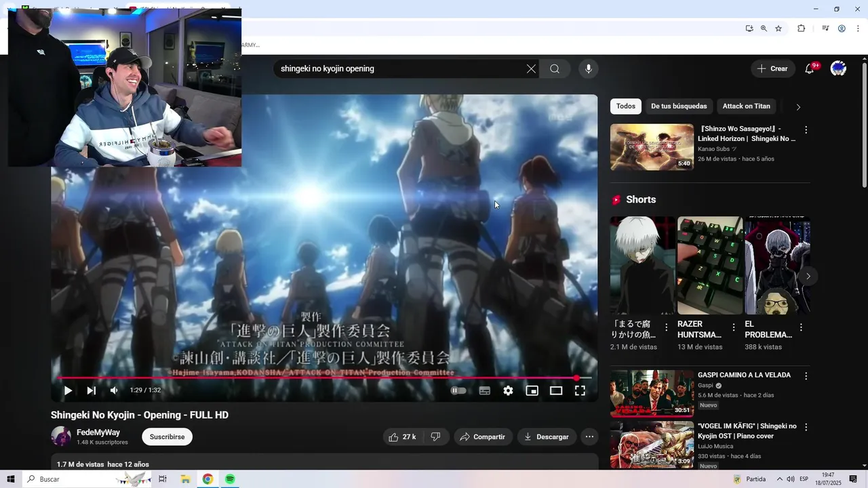The image size is (868, 488).
Task: Open install/cast icon in address bar
Action: (749, 28)
